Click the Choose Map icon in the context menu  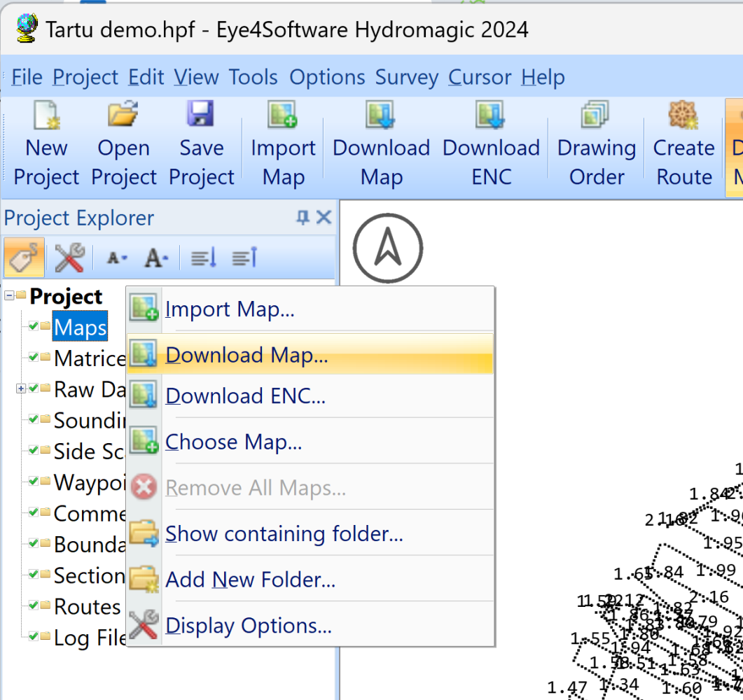click(144, 440)
